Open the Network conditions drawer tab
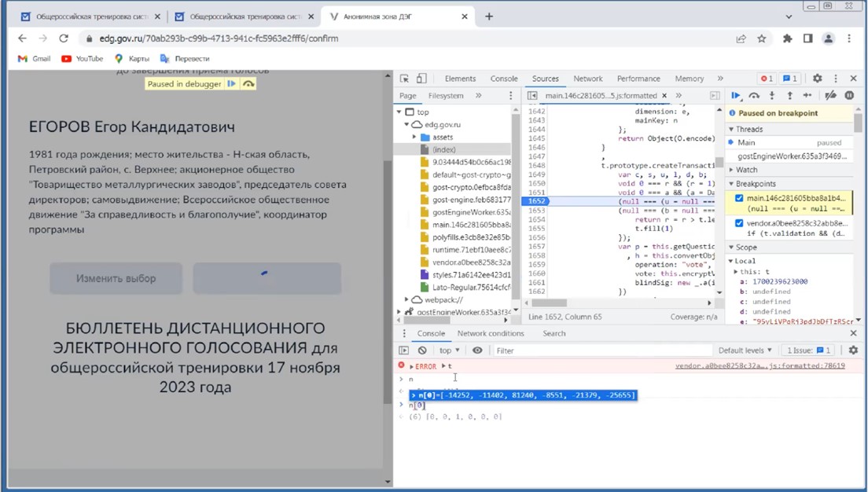This screenshot has height=492, width=868. (491, 333)
